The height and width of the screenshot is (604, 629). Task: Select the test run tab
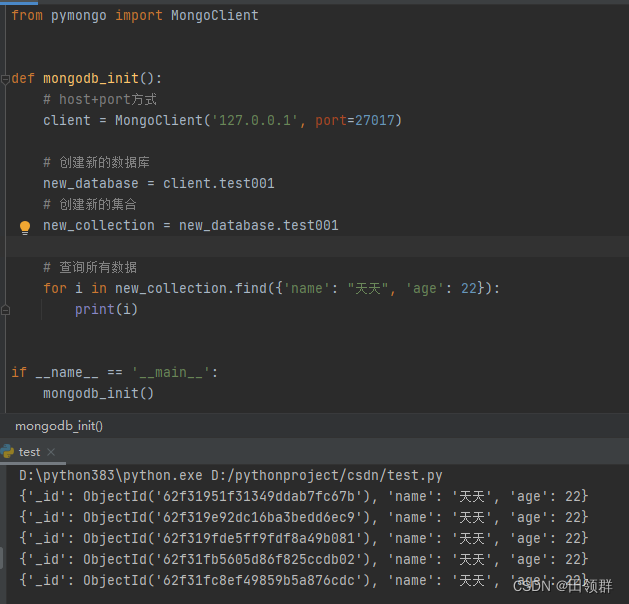click(29, 452)
